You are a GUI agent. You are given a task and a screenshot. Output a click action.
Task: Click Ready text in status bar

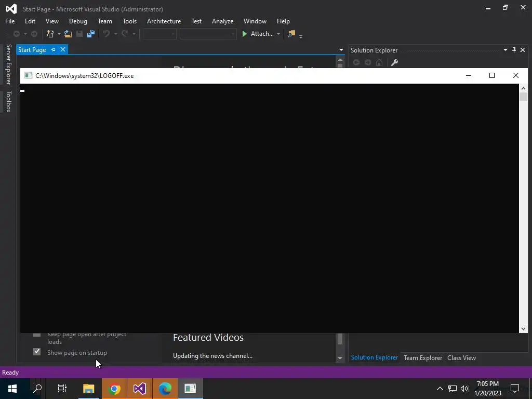10,372
